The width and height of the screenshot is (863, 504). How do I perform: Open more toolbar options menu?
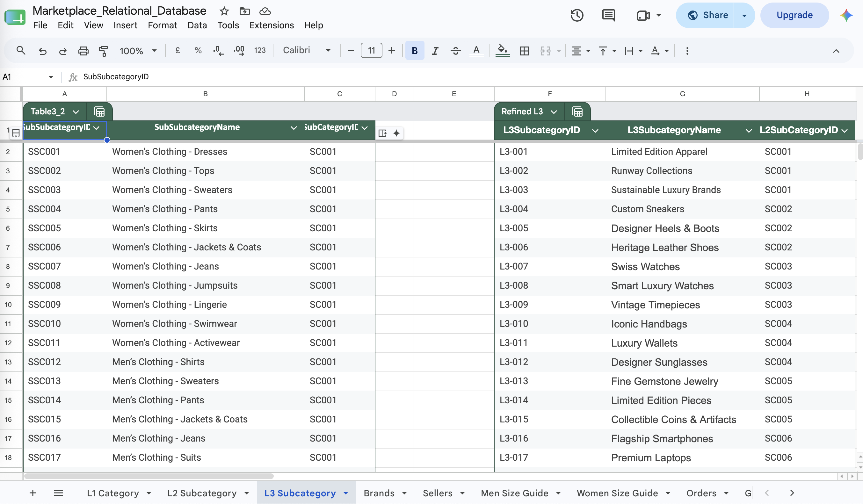[x=687, y=51]
